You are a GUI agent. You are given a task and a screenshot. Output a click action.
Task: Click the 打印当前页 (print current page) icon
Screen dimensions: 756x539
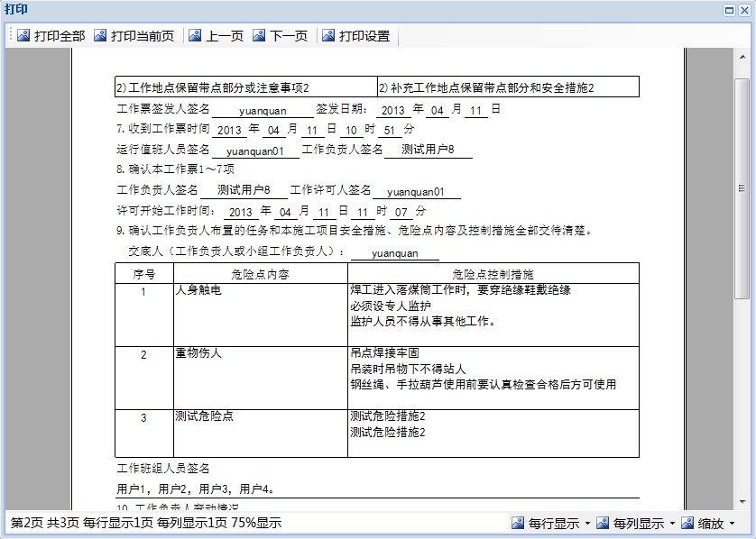coord(100,36)
